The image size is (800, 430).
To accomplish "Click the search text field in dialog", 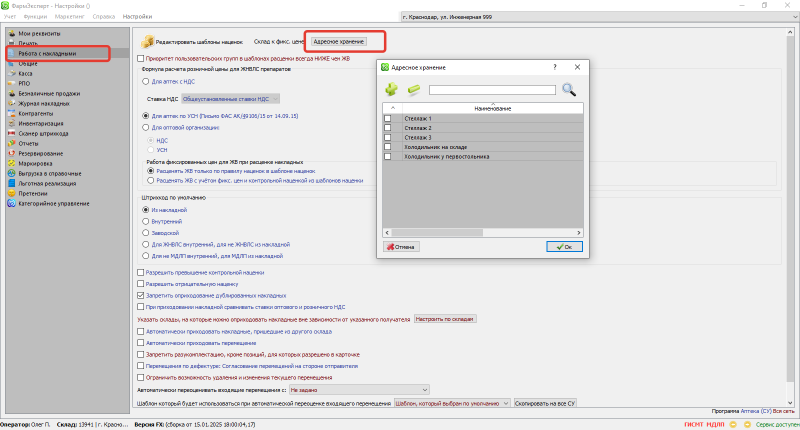I will pyautogui.click(x=491, y=90).
